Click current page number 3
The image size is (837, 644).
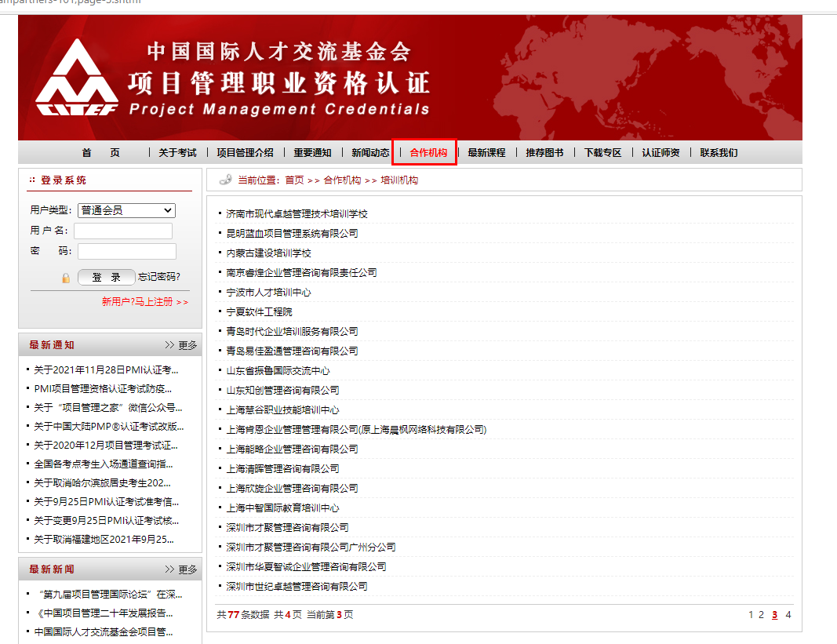pyautogui.click(x=774, y=615)
